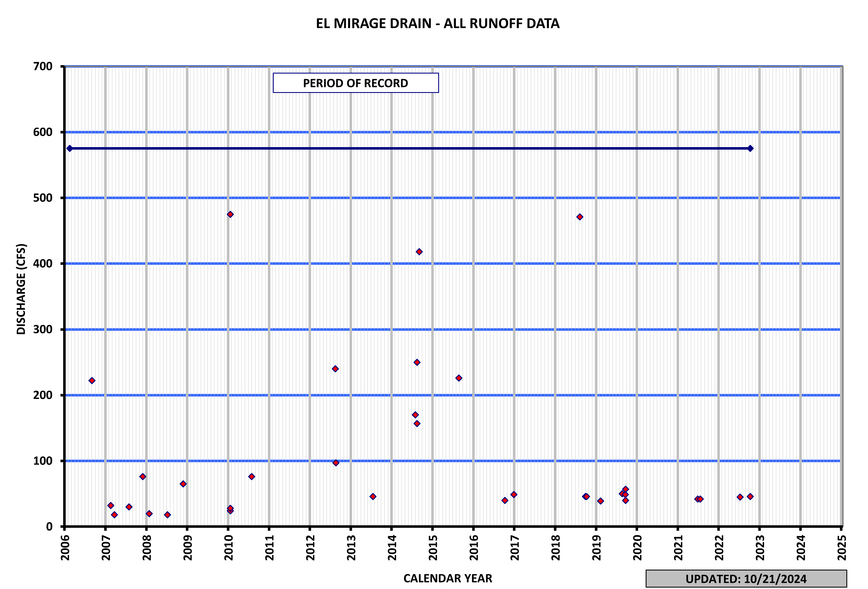Click the data point at the start of 2017
868x589 pixels.
(514, 494)
